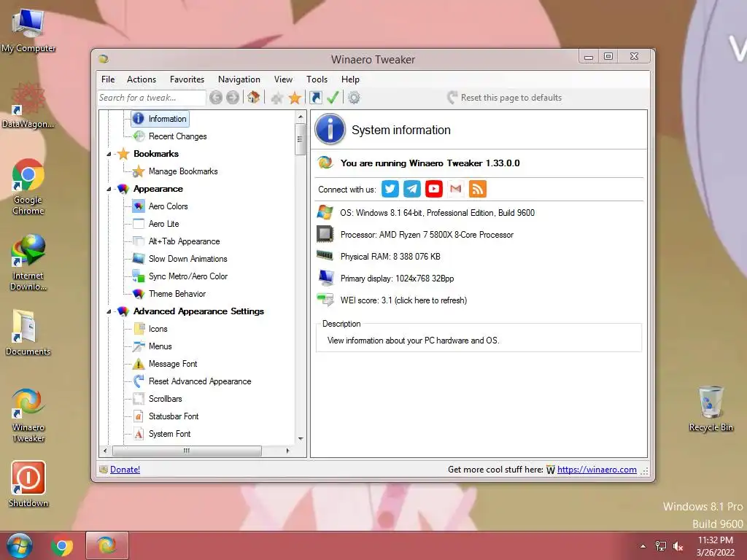Click Winaero Tweaker taskbar button
The width and height of the screenshot is (747, 560).
[107, 545]
